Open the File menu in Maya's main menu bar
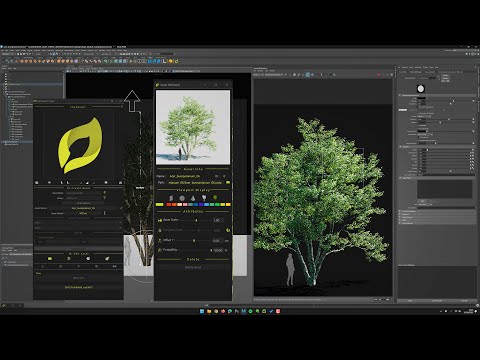The image size is (480, 360). point(3,50)
